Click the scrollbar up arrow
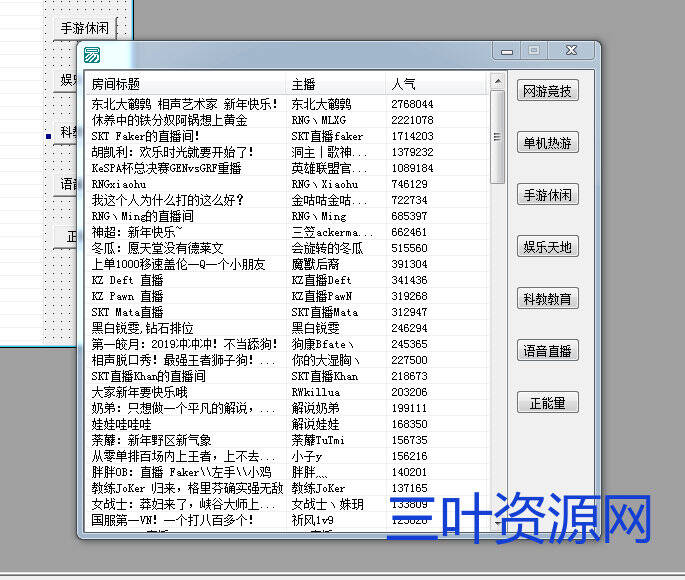Screen dimensions: 685x580 (x=497, y=82)
